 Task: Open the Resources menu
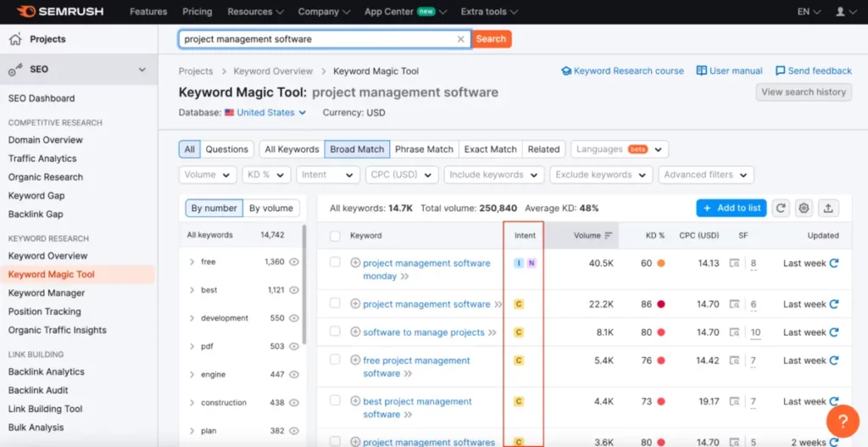[255, 12]
